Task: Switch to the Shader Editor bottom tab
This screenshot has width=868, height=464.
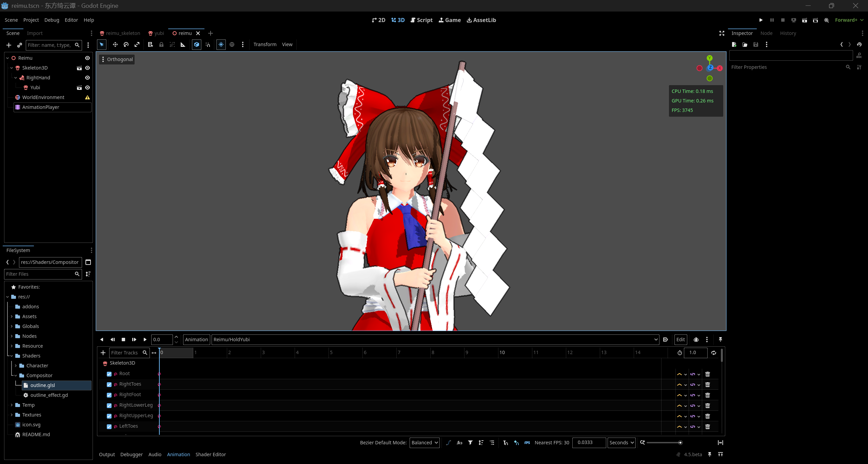Action: 211,455
